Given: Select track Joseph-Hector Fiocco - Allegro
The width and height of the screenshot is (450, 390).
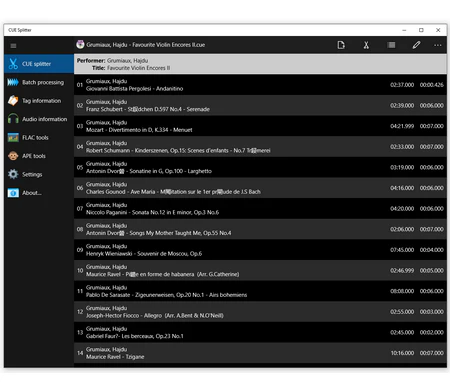Looking at the screenshot, I should pyautogui.click(x=260, y=312).
